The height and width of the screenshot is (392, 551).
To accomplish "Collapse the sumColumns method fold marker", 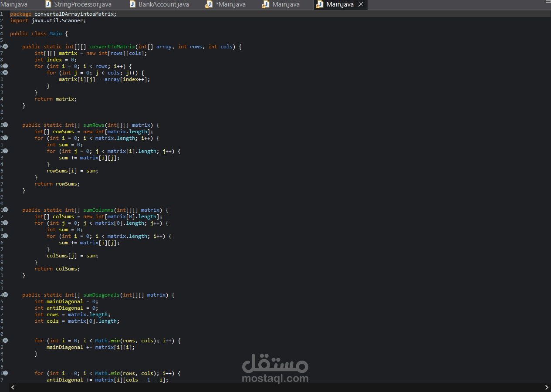I will (5, 210).
